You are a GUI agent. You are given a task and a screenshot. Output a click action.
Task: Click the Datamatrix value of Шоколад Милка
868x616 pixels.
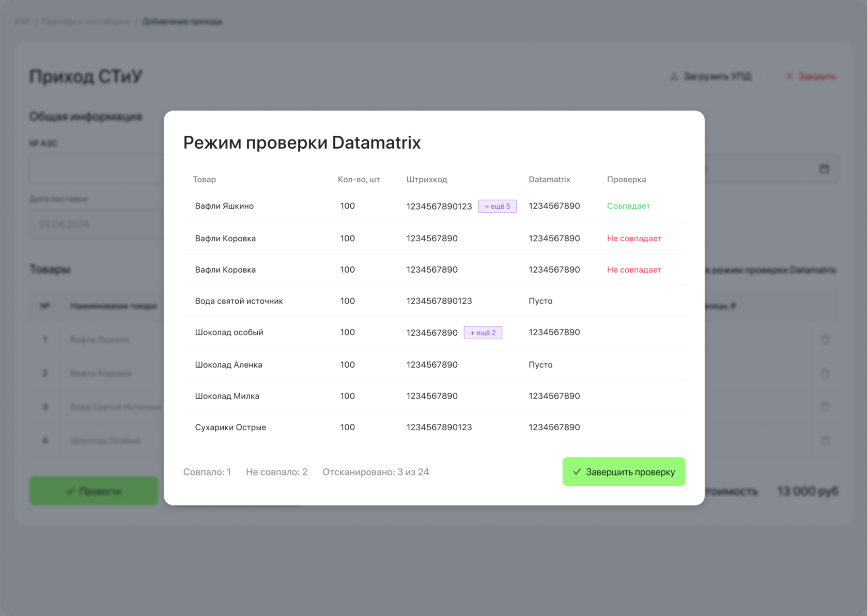point(554,396)
